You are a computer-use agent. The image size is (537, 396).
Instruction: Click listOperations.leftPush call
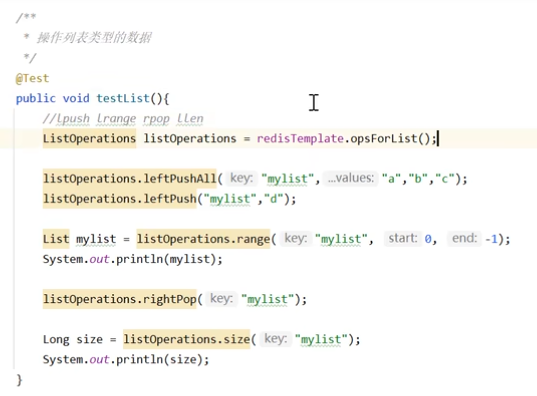(120, 199)
